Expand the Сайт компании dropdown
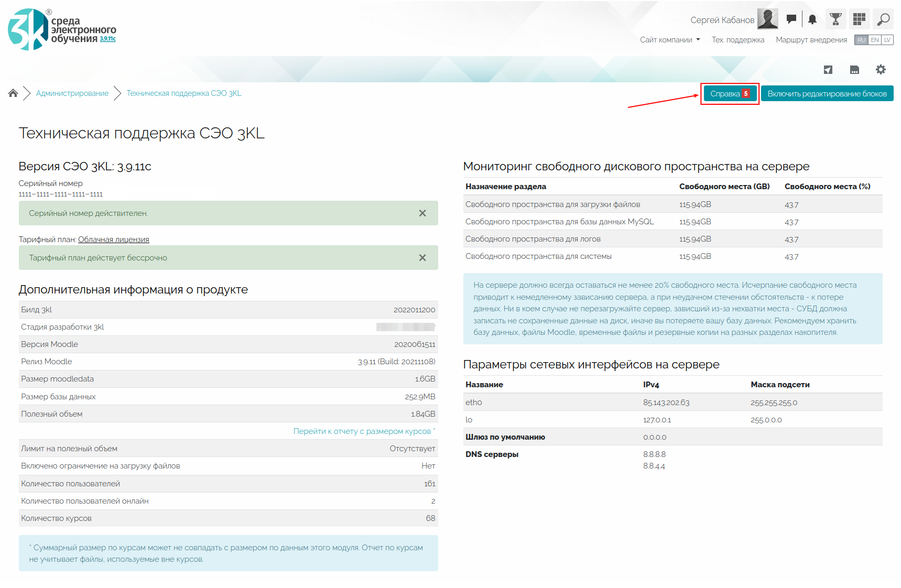901x588 pixels. click(670, 40)
